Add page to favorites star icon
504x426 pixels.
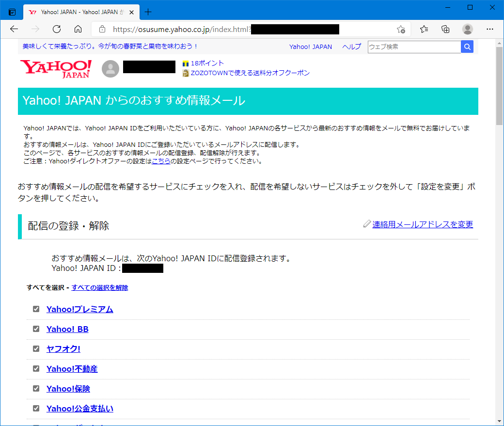(x=401, y=29)
